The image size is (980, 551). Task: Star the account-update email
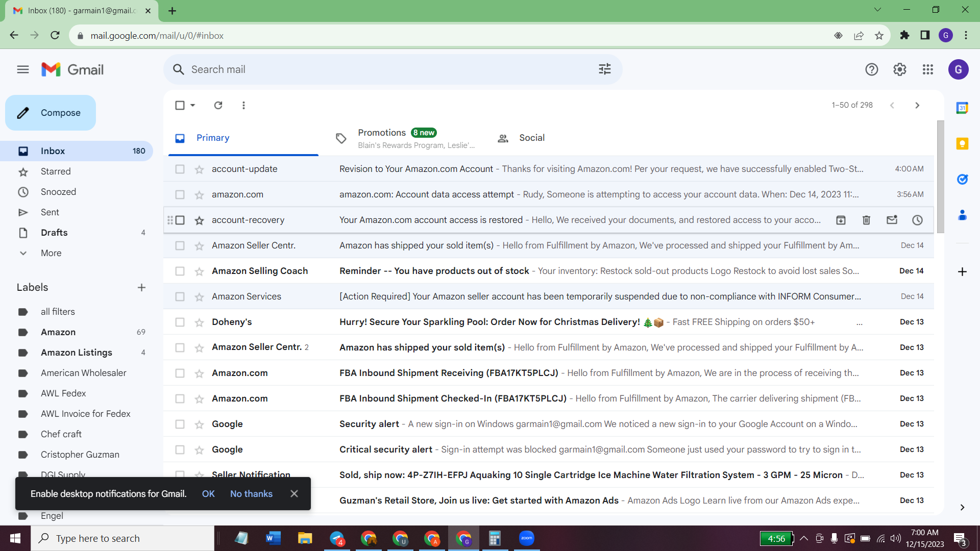199,169
